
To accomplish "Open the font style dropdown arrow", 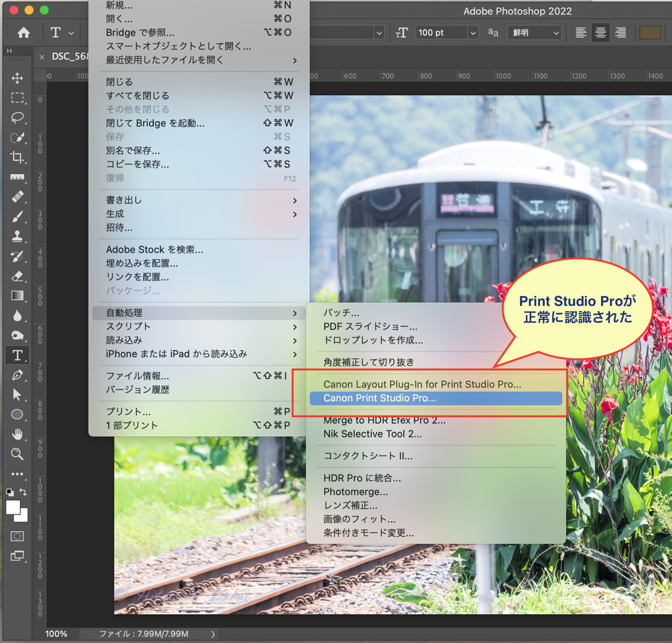I will pyautogui.click(x=379, y=33).
